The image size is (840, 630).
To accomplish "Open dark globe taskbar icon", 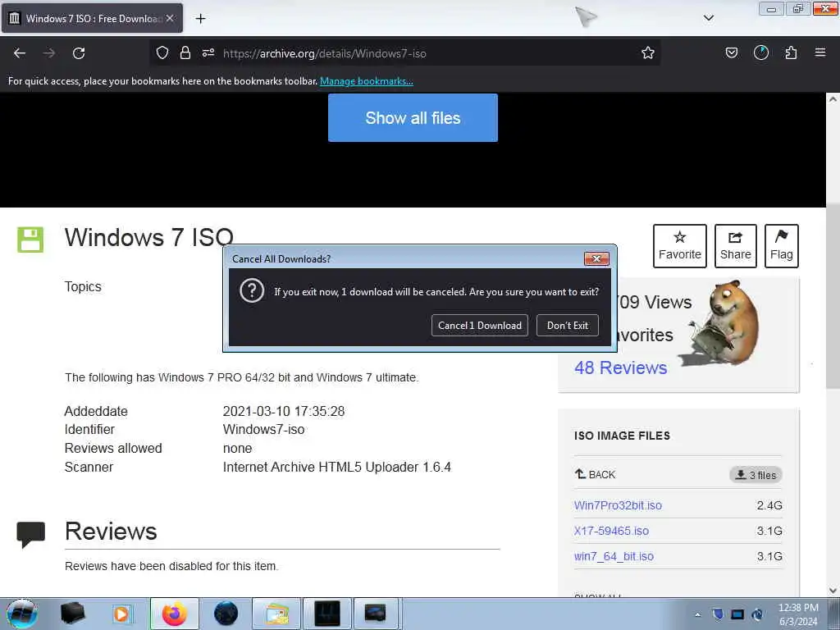I will tap(226, 614).
